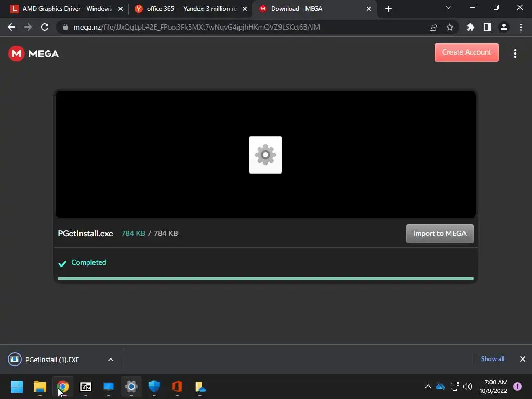Open a new browser tab
The width and height of the screenshot is (532, 399).
[x=389, y=9]
